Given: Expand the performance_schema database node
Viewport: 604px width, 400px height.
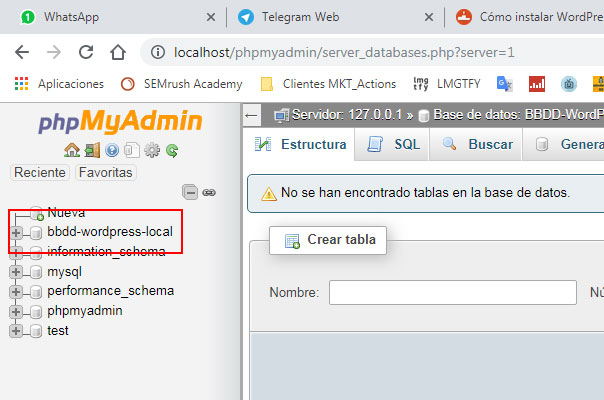Looking at the screenshot, I should pos(16,291).
